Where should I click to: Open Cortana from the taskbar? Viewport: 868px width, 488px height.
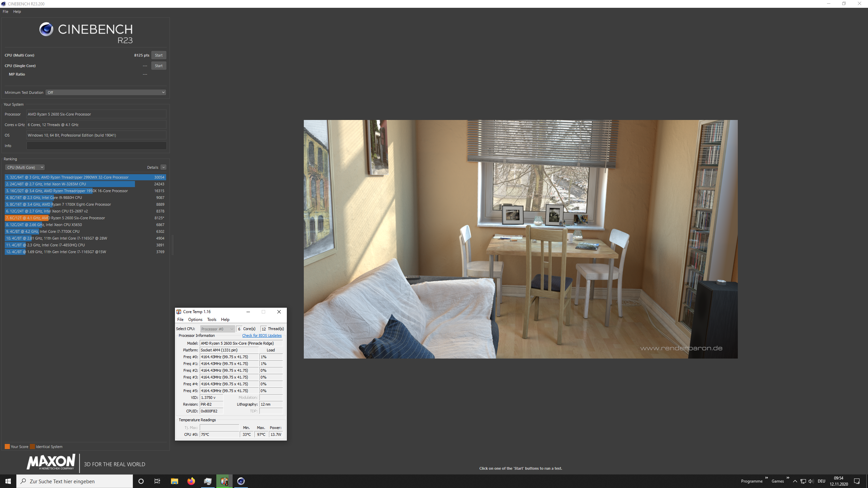click(x=141, y=481)
